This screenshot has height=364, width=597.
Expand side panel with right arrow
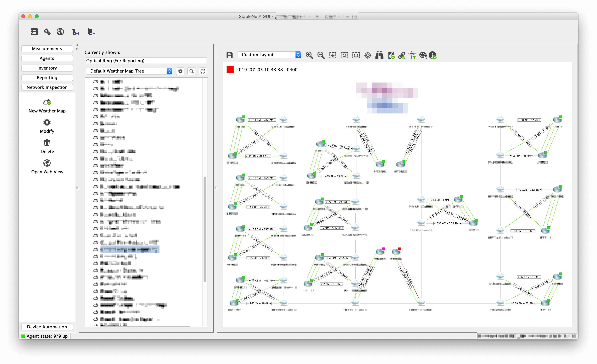[x=77, y=49]
